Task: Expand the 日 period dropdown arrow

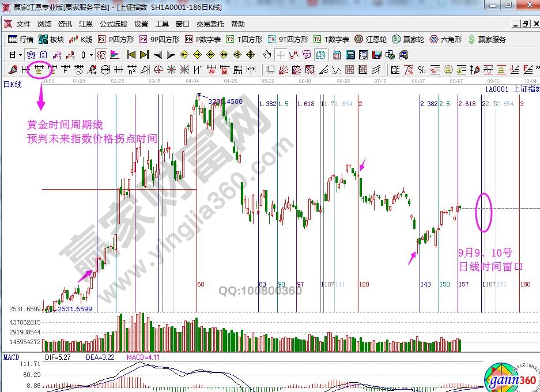Action: (x=20, y=55)
